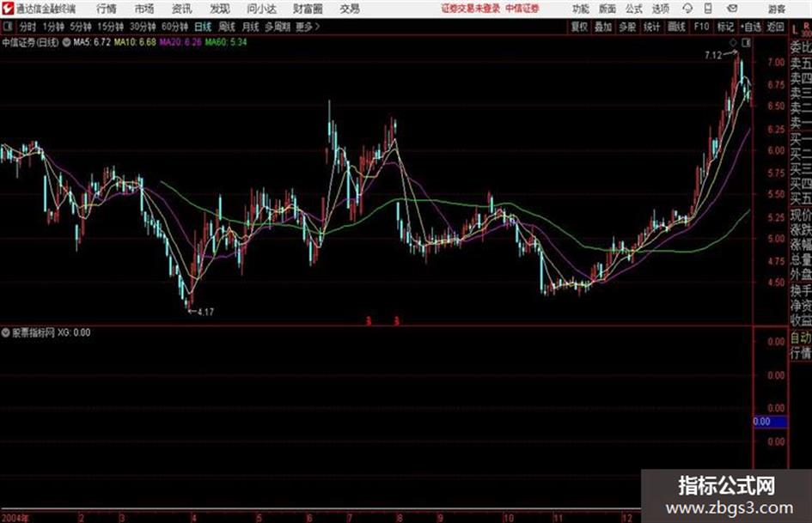Click the 返回 back button

775,27
